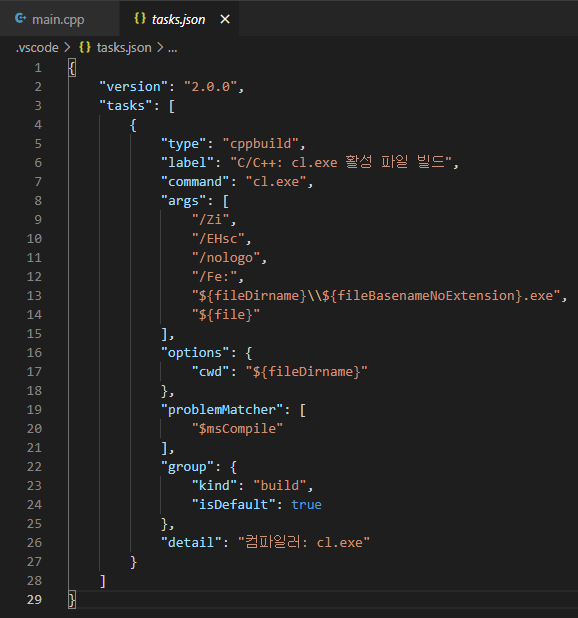Click the JSON braces icon on tasks.json tab
The width and height of the screenshot is (578, 618).
point(140,19)
